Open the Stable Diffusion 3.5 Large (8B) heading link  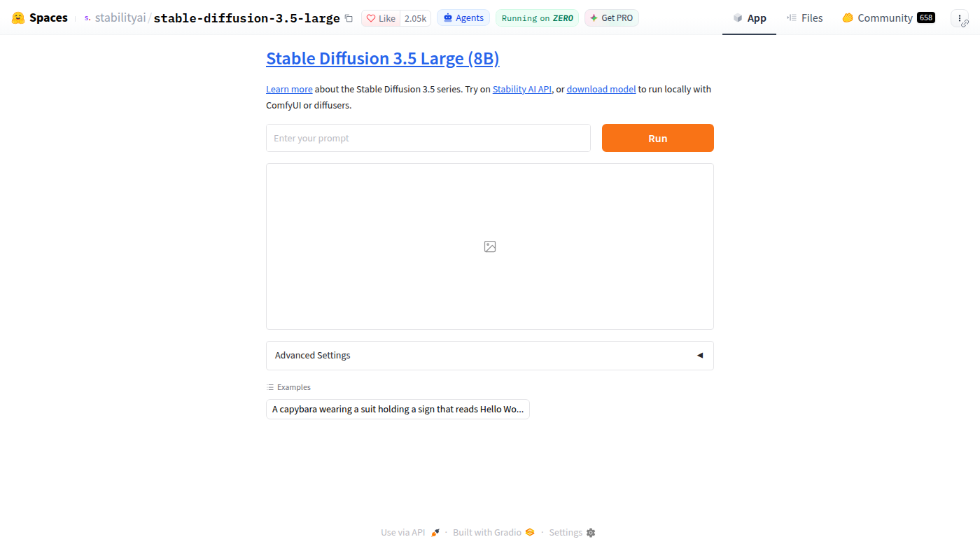coord(383,59)
